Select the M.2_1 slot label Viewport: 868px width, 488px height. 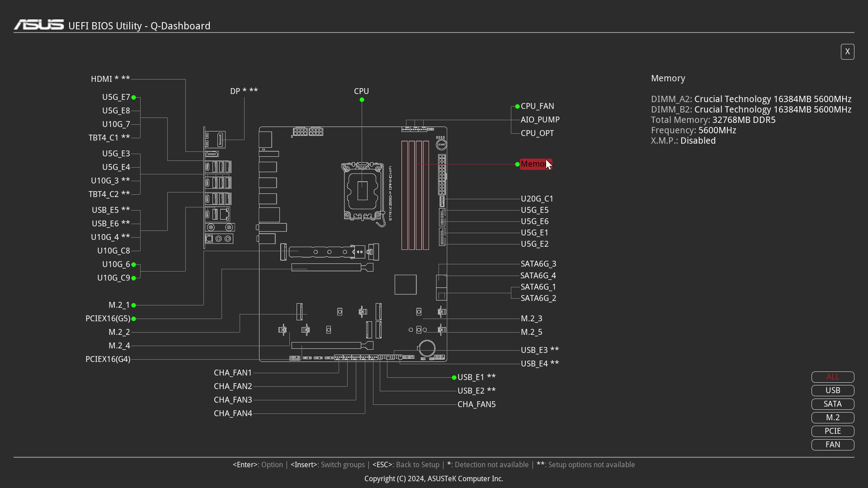click(x=119, y=305)
